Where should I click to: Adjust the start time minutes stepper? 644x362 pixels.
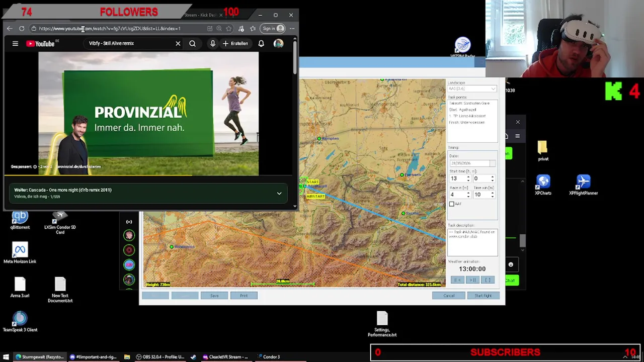(493, 179)
